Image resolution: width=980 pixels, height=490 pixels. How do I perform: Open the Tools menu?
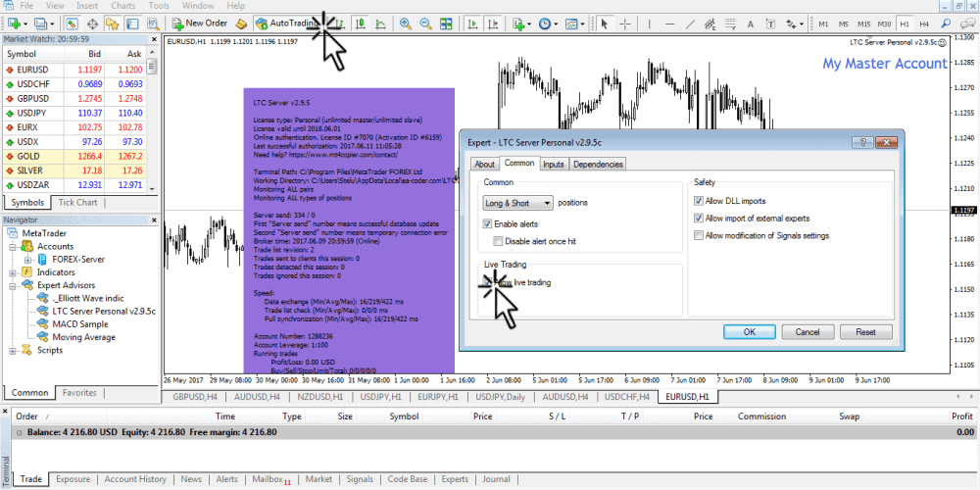(159, 6)
